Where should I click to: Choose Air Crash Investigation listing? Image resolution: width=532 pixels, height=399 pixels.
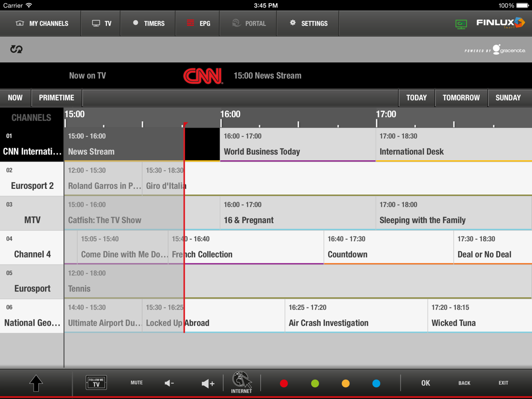[356, 316]
